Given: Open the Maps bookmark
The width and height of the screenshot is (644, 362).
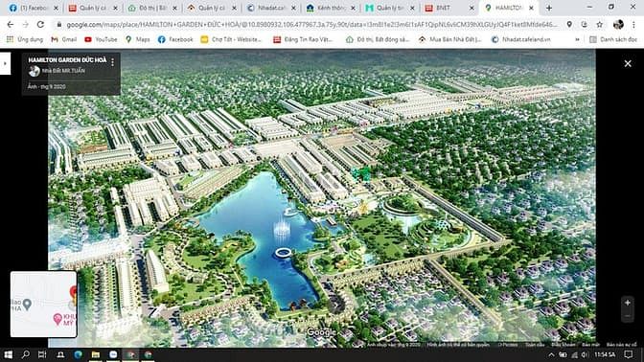Looking at the screenshot, I should tap(138, 39).
